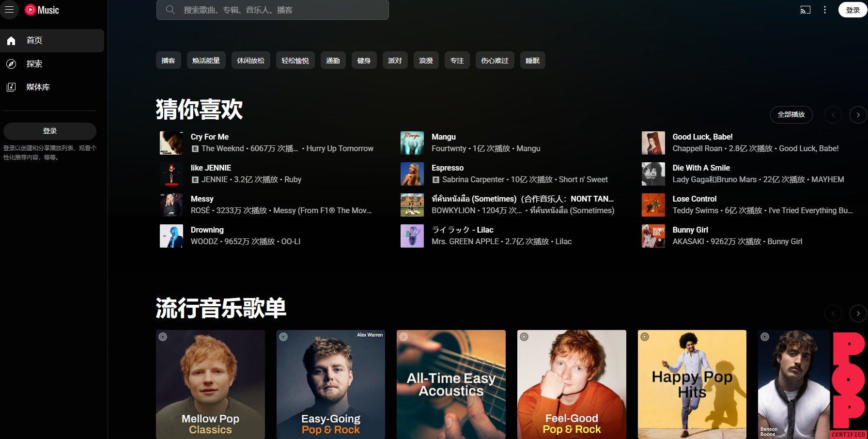This screenshot has height=439, width=868.
Task: Click Cry For Me album thumbnail
Action: (171, 143)
